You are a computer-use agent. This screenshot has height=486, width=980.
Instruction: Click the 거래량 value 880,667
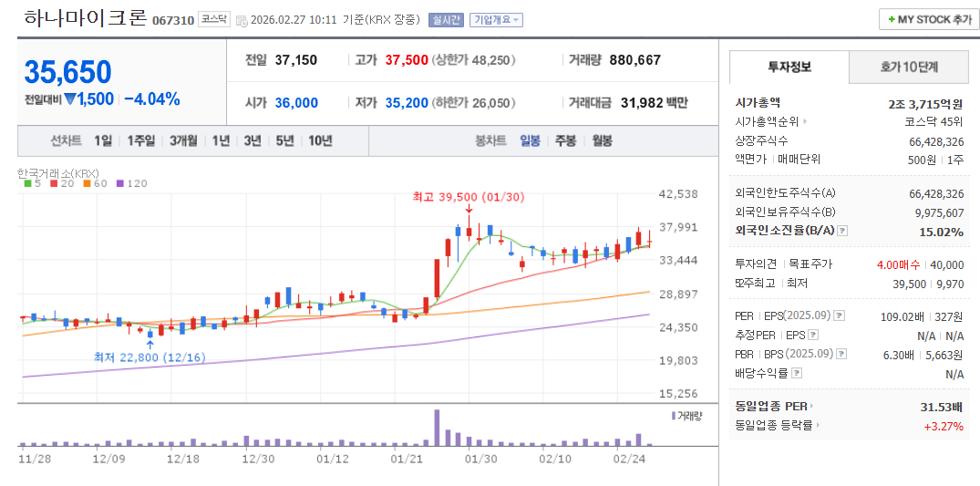(x=634, y=60)
